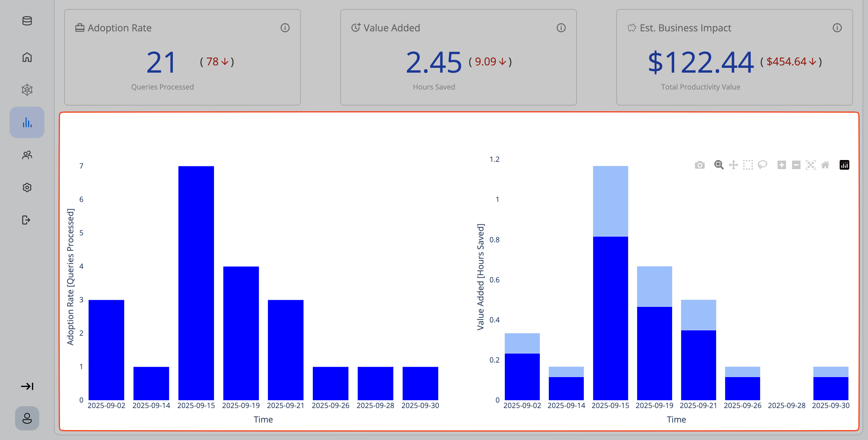Activate the pan tool in chart toolbar
The image size is (868, 440).
click(x=733, y=165)
